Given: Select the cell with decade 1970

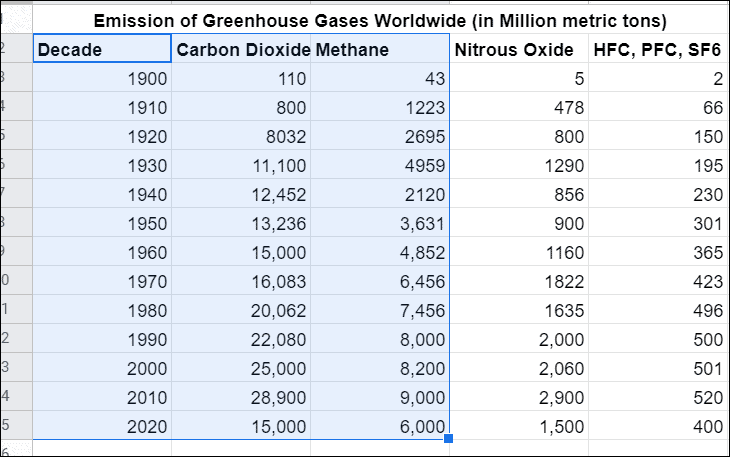Looking at the screenshot, I should tap(102, 281).
